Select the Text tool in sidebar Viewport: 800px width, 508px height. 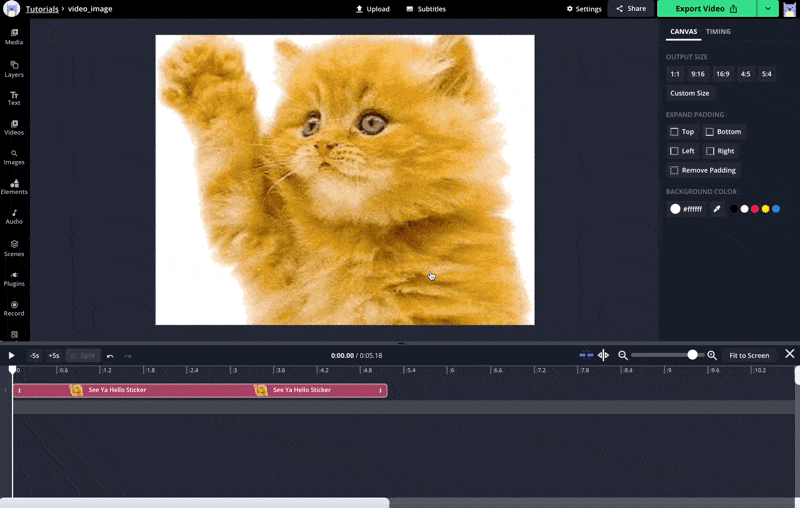pos(14,98)
